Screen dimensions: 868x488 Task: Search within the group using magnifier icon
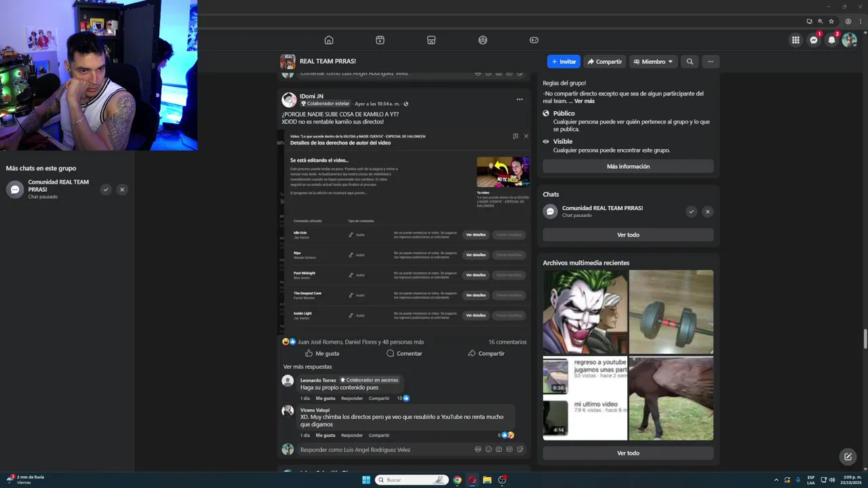point(690,62)
